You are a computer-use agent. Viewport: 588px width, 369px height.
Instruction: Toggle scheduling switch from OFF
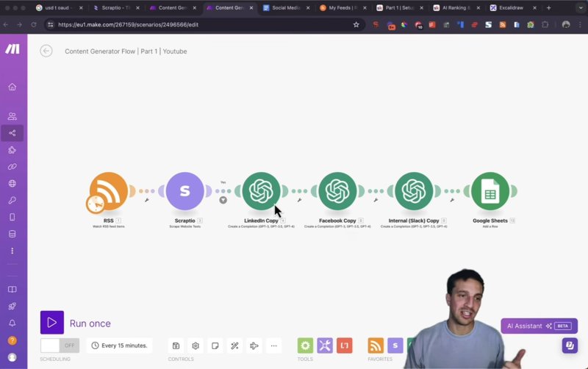tap(60, 345)
